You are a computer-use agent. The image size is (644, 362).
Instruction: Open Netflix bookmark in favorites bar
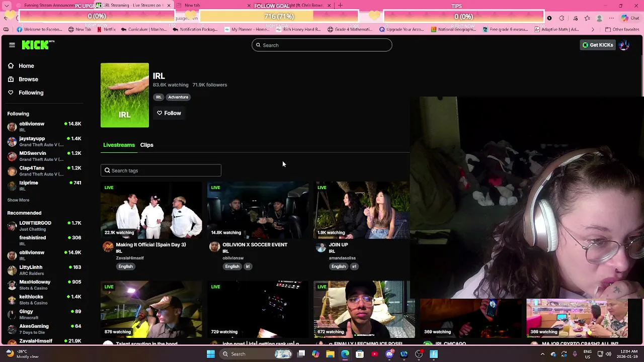[x=106, y=29]
